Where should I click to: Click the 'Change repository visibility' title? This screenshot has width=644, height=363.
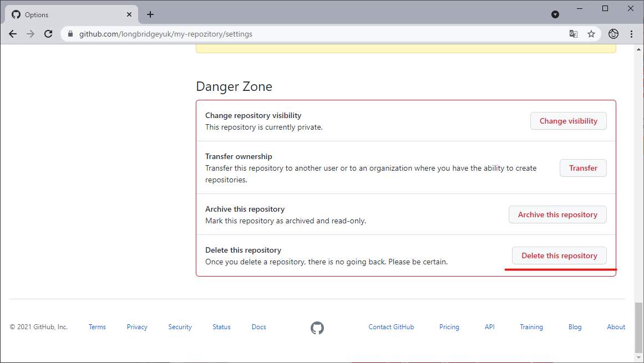pyautogui.click(x=253, y=115)
